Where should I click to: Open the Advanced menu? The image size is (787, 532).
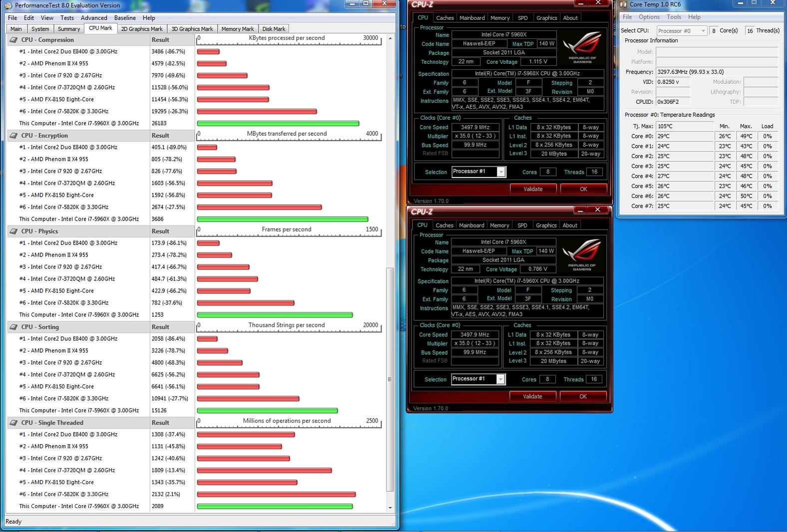pyautogui.click(x=94, y=17)
